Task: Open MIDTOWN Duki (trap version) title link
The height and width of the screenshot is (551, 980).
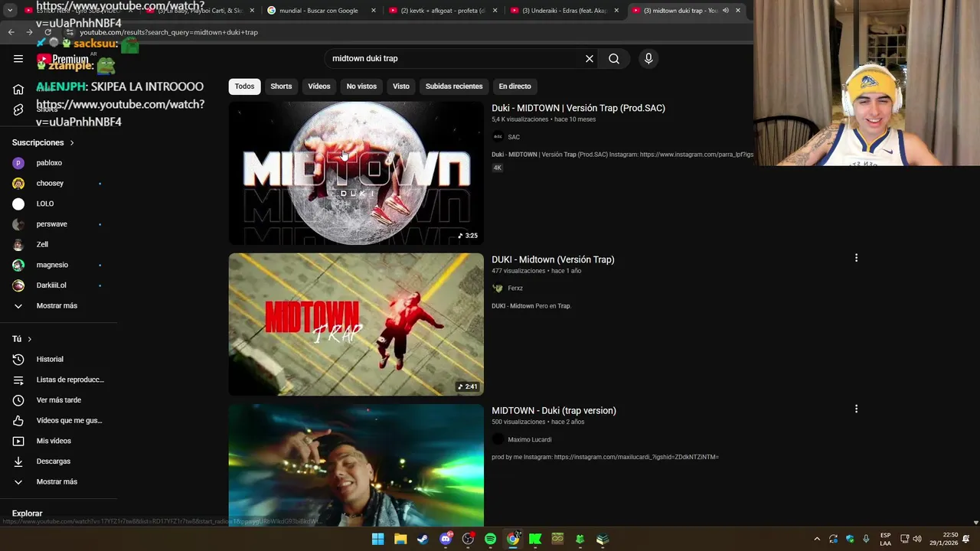Action: (x=554, y=411)
